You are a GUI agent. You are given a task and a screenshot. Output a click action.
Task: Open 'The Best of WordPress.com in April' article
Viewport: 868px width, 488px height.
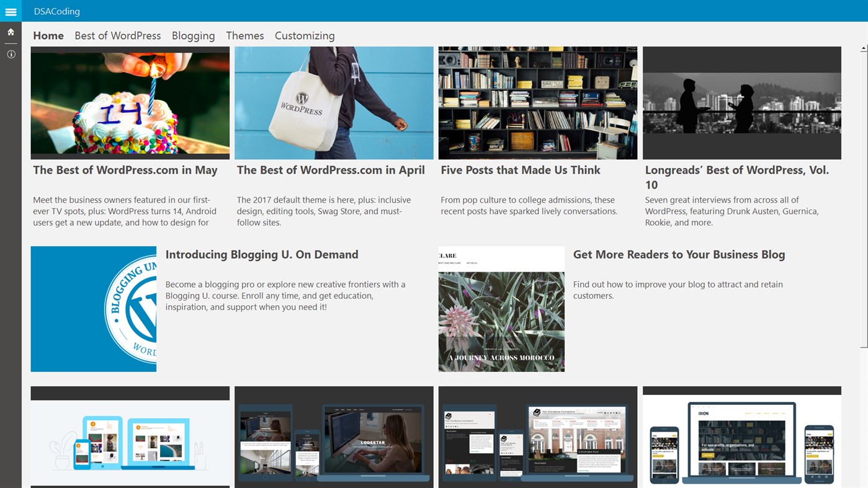coord(331,171)
